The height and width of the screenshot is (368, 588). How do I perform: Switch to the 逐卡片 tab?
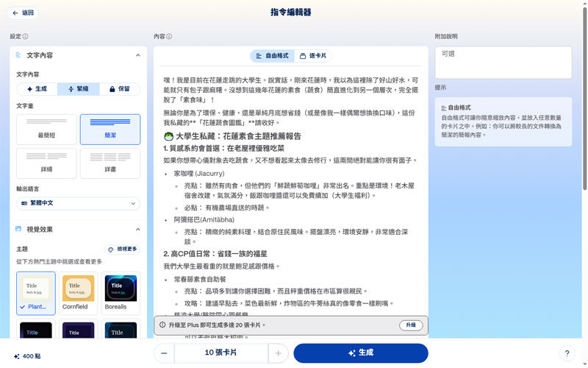click(x=313, y=56)
